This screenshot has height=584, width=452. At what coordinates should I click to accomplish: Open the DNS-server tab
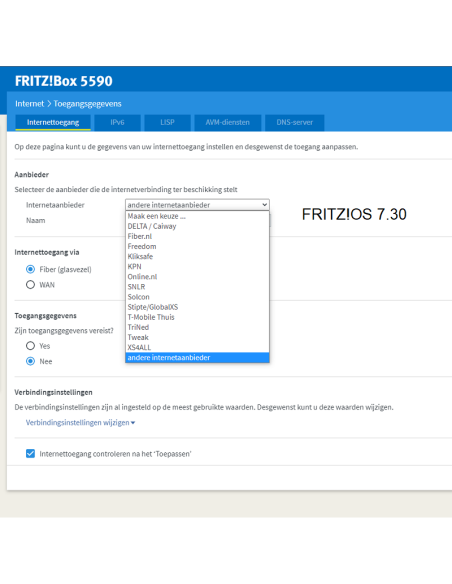295,123
